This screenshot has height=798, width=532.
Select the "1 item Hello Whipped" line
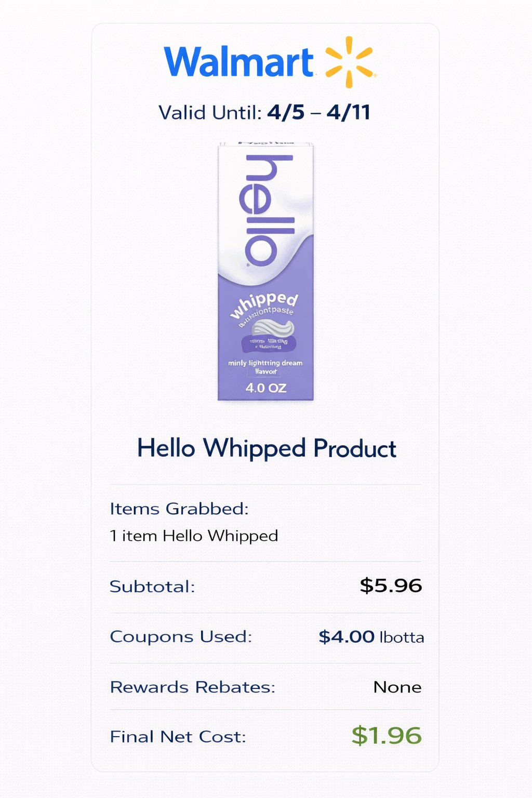point(194,536)
